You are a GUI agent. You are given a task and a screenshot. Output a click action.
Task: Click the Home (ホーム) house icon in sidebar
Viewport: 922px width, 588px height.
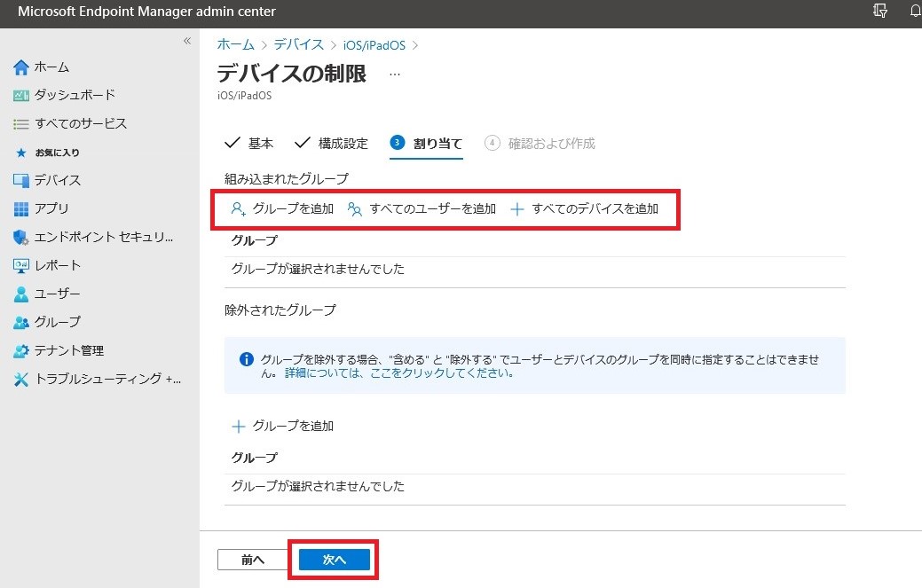click(x=20, y=67)
